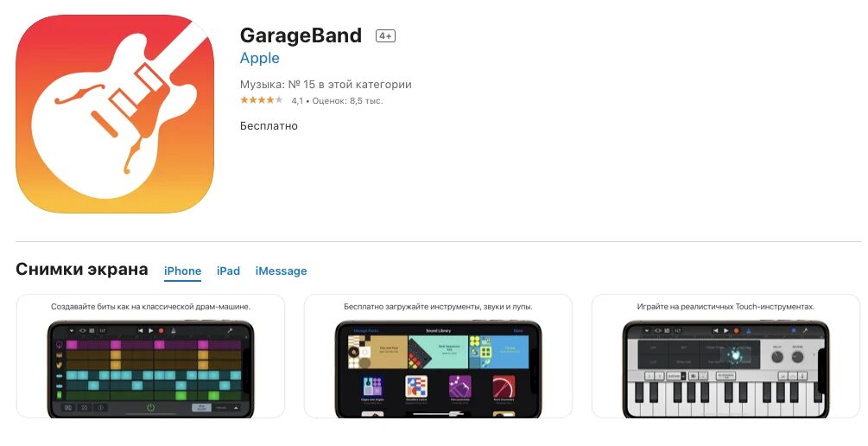Expand the up arrow in beat sequencer bottom bar

pos(236,408)
